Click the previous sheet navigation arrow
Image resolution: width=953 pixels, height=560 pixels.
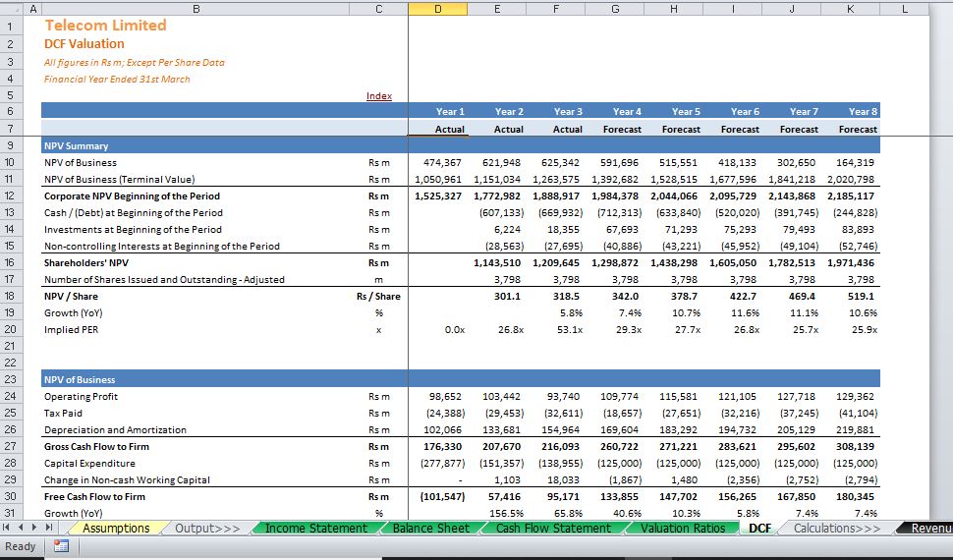[x=20, y=528]
